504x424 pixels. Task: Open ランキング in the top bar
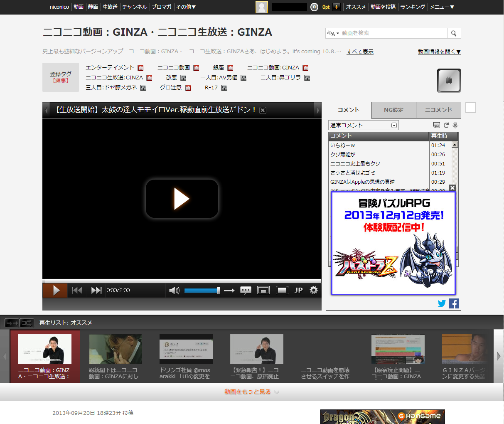pyautogui.click(x=413, y=7)
